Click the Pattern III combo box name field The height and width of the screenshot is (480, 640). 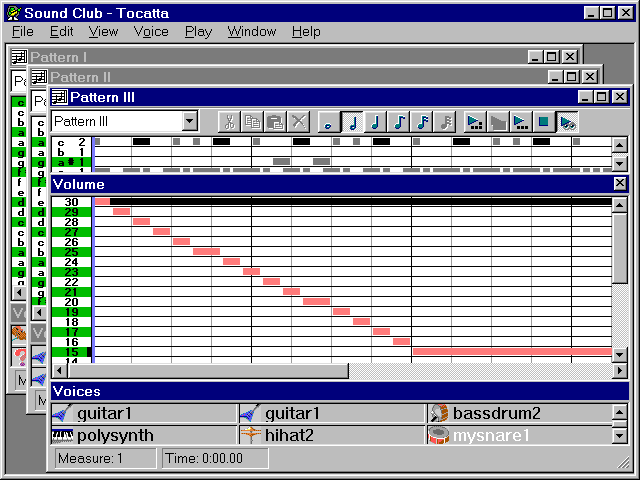[x=117, y=121]
